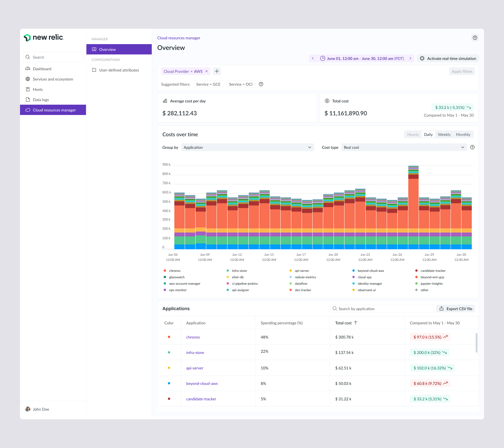
Task: Toggle glasswatch legend entry
Action: tap(174, 277)
